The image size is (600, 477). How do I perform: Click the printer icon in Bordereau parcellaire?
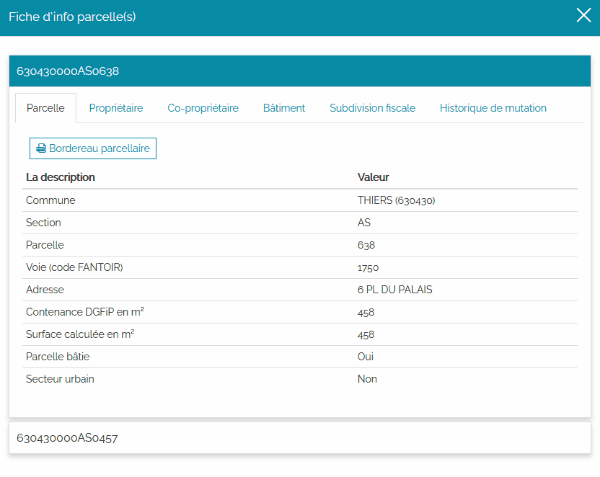[41, 148]
